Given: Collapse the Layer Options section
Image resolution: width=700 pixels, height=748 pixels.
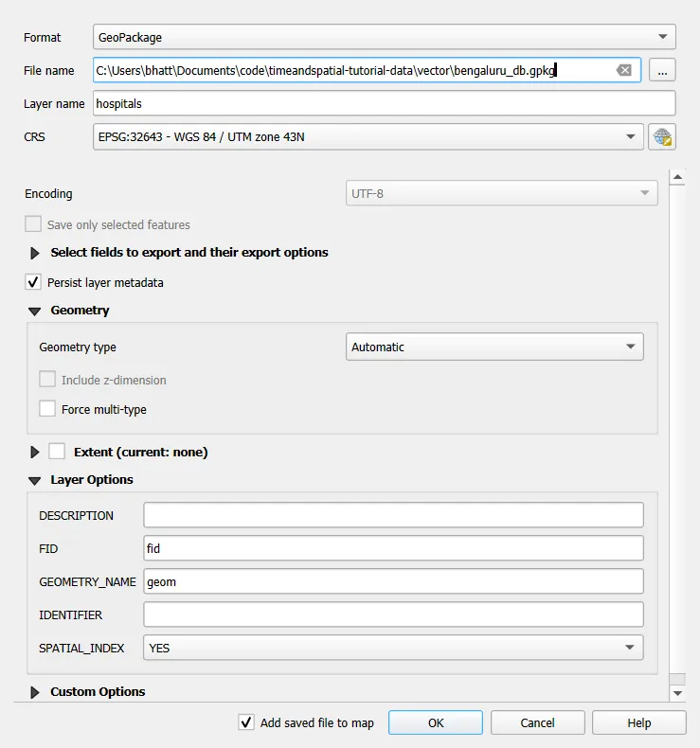Looking at the screenshot, I should coord(34,481).
